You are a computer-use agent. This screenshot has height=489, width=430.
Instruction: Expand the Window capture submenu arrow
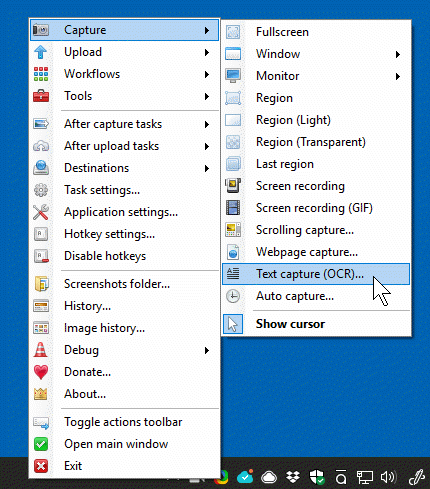coord(398,54)
